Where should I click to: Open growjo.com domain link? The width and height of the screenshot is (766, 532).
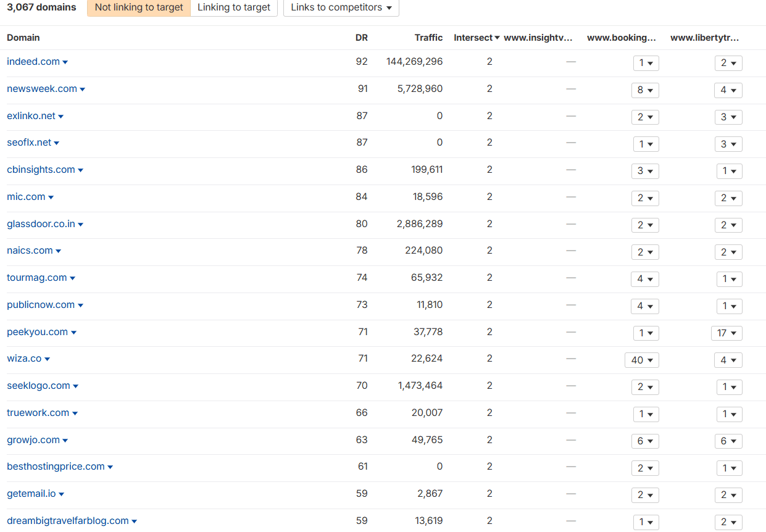point(33,440)
